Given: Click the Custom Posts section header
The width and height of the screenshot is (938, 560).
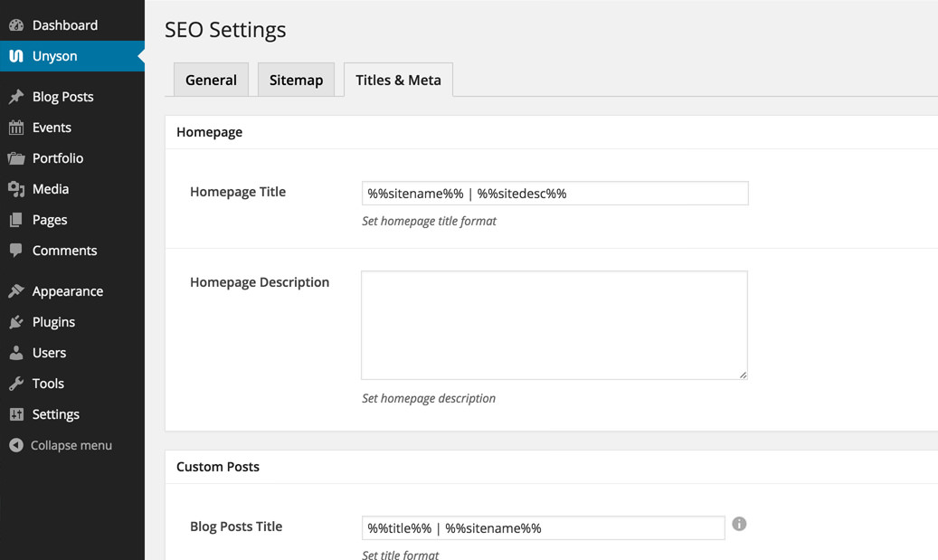Looking at the screenshot, I should (x=218, y=467).
